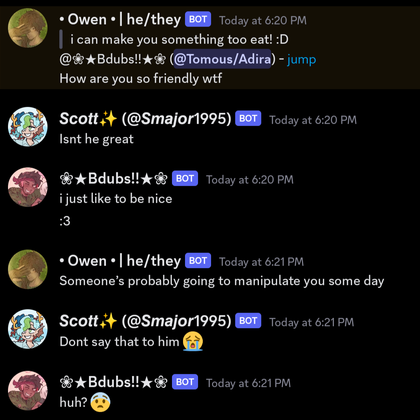420x420 pixels.
Task: Click the BOT badge beside Bdubs at 6:21 PM
Action: tap(185, 382)
